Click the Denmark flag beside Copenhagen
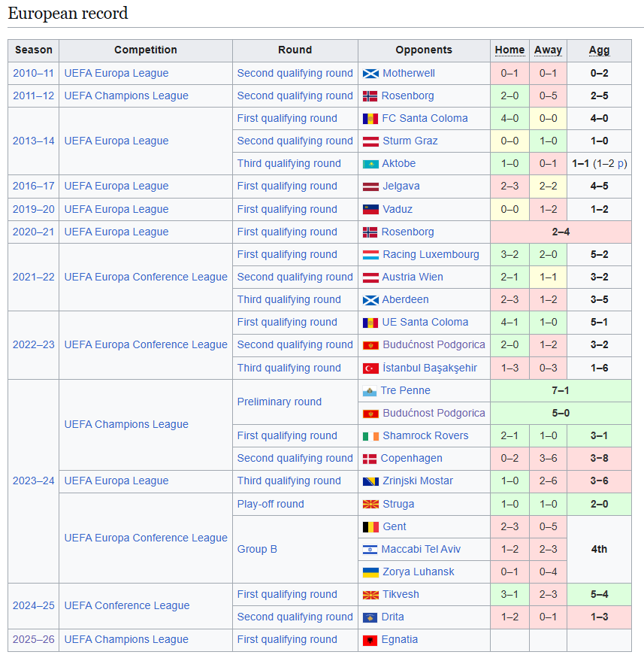This screenshot has height=664, width=644. (x=370, y=459)
